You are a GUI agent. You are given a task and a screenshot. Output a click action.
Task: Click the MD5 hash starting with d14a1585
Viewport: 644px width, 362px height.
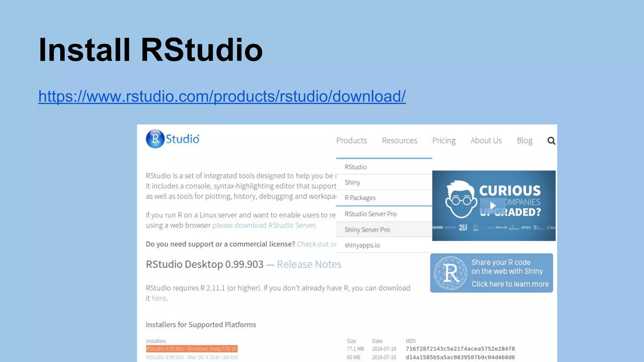click(x=460, y=357)
